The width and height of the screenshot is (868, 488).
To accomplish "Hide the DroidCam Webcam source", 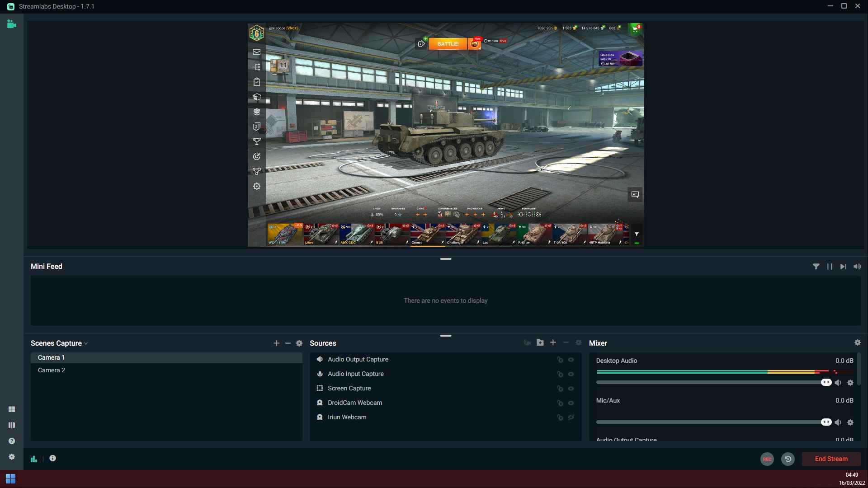I will click(571, 403).
